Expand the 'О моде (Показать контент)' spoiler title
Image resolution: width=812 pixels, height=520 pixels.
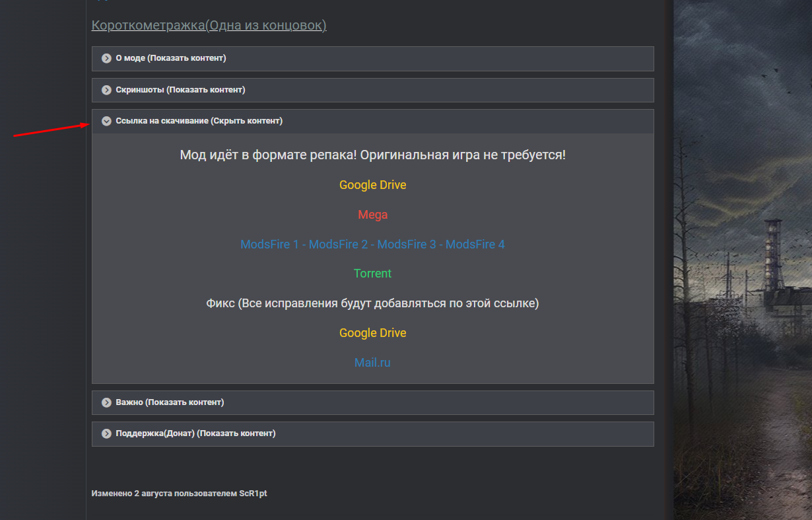point(171,58)
